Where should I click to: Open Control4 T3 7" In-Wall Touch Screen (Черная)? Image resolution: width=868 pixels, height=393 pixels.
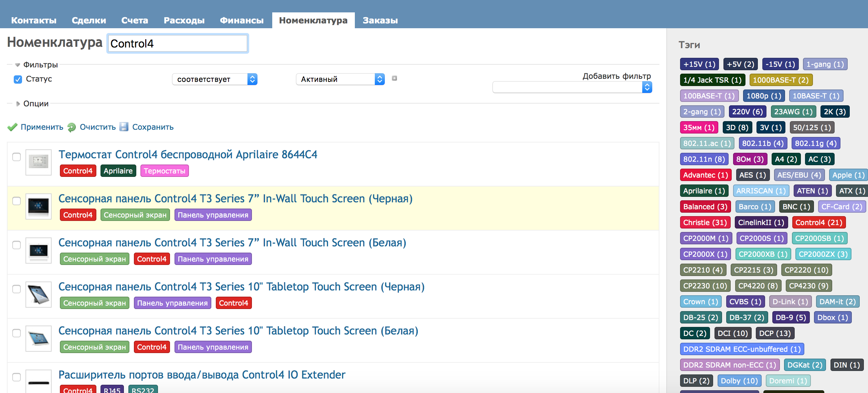235,199
